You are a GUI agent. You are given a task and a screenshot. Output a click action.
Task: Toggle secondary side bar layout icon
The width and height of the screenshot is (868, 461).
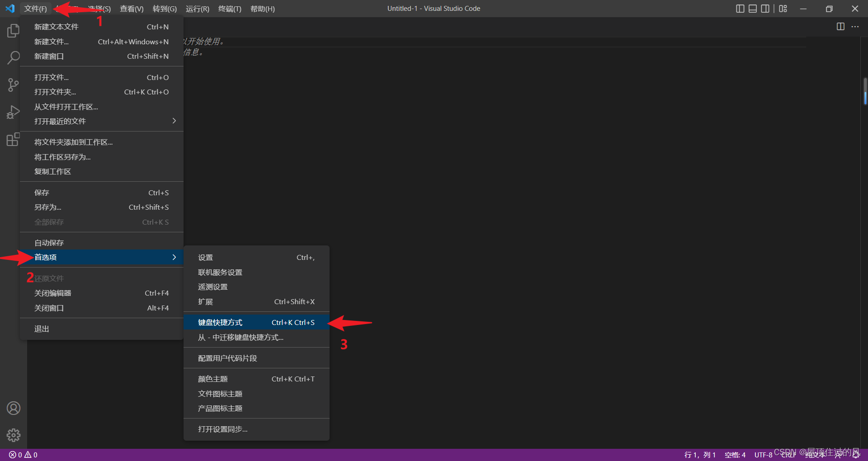(765, 9)
